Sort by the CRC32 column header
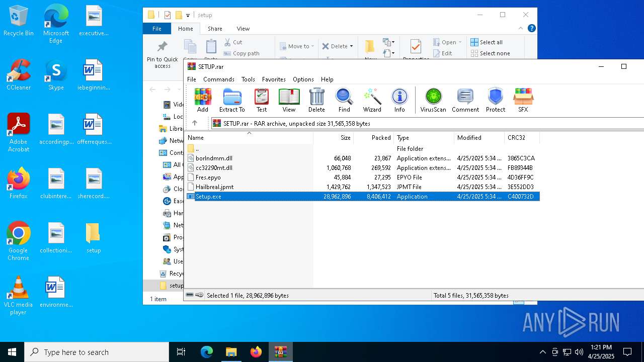Viewport: 644px width, 362px height. tap(522, 138)
